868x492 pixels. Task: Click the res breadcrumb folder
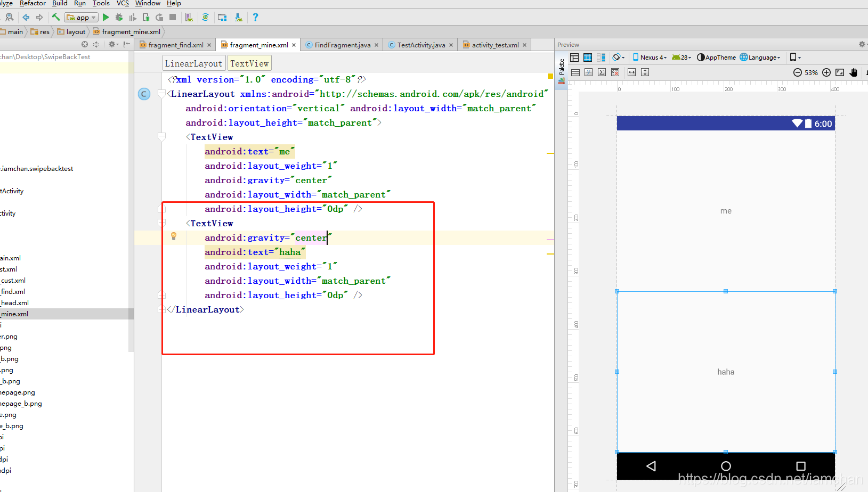click(40, 32)
